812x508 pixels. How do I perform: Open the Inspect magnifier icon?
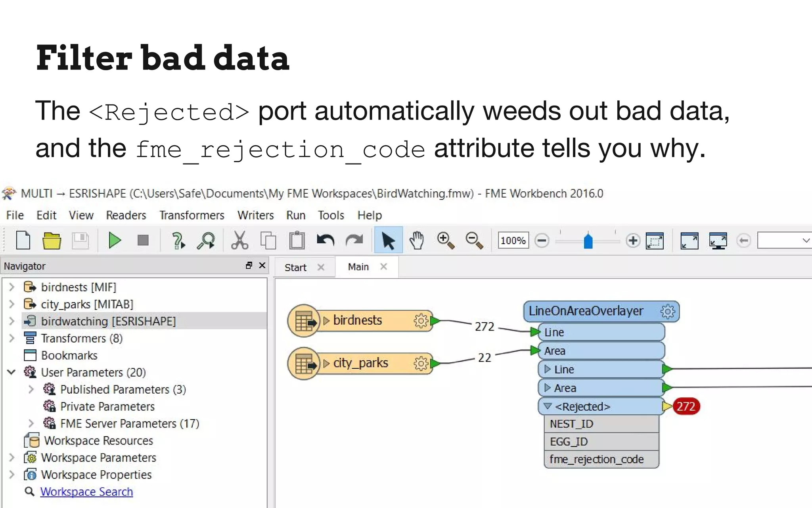(x=206, y=241)
